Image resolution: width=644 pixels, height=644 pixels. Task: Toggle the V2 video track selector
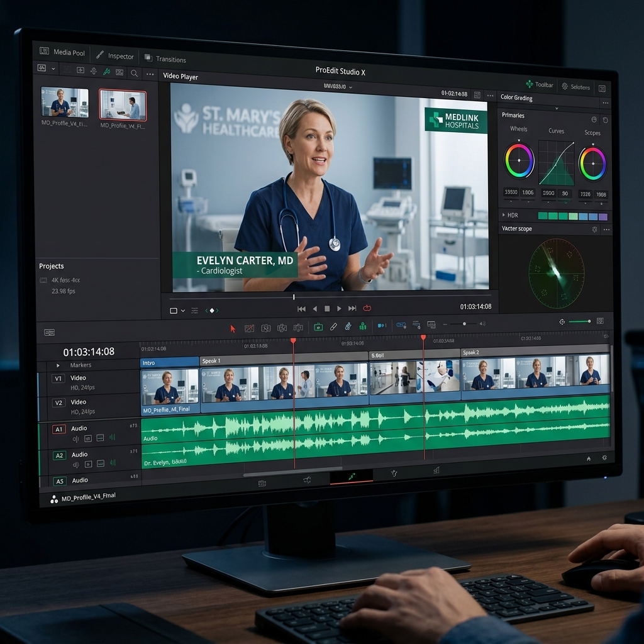pyautogui.click(x=58, y=402)
